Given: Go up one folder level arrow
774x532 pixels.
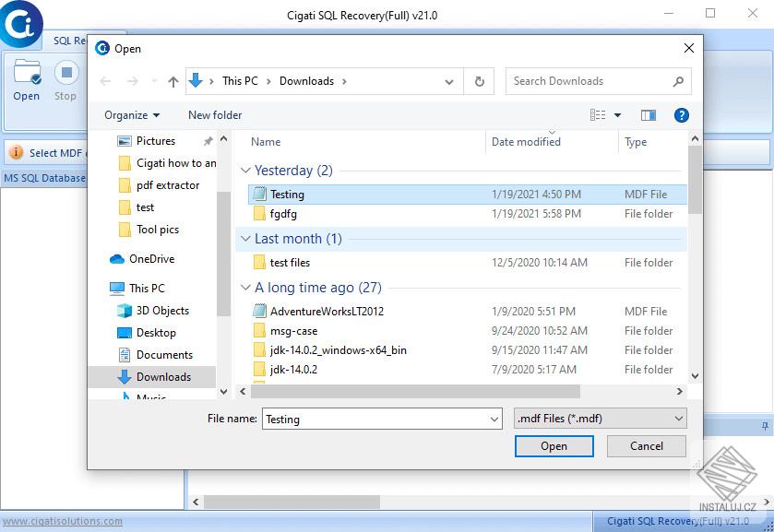Looking at the screenshot, I should click(173, 81).
